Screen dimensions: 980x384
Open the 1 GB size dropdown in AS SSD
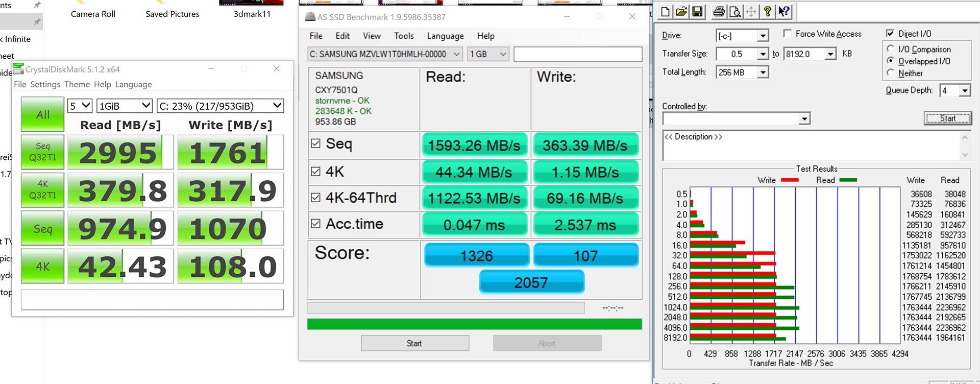[488, 54]
